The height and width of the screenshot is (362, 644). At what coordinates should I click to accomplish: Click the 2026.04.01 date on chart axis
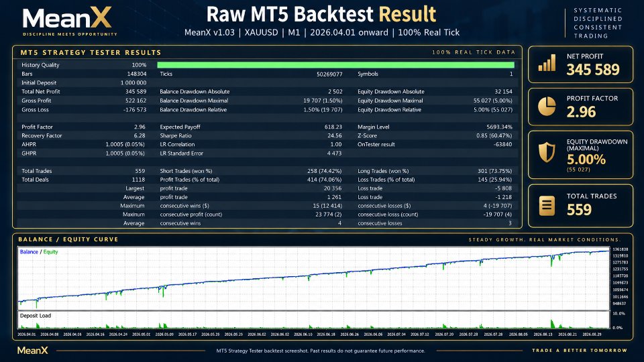click(27, 335)
